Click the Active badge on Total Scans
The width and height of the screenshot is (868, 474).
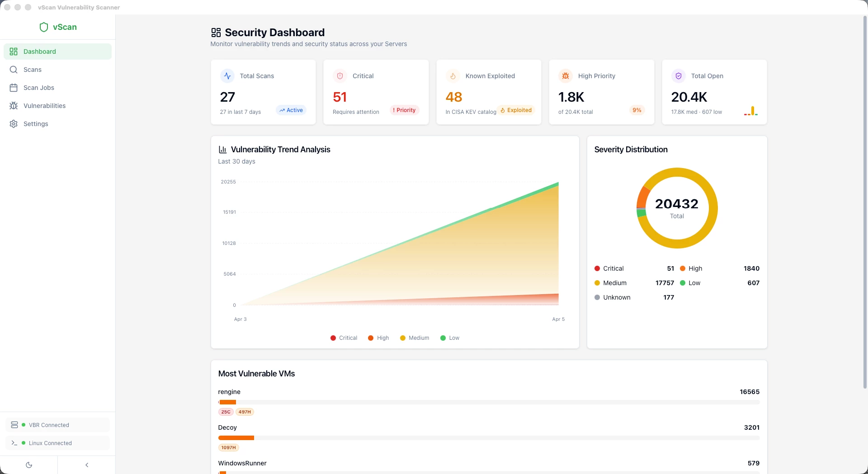pyautogui.click(x=291, y=110)
